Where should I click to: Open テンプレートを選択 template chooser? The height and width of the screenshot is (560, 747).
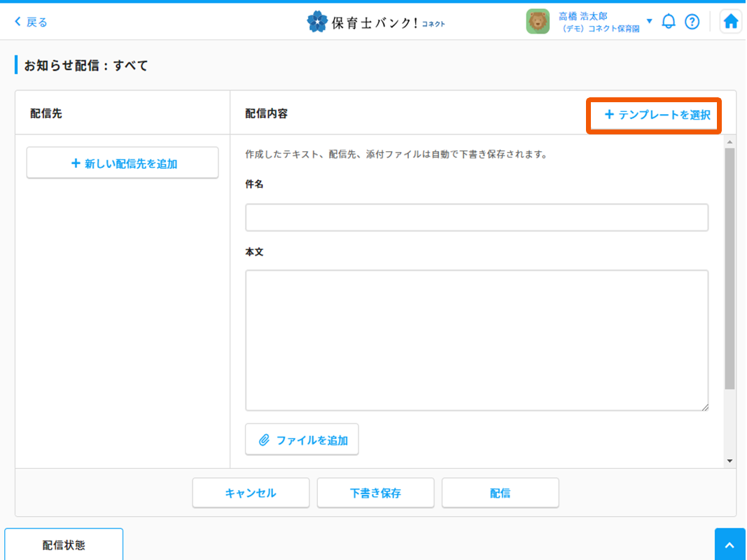click(657, 115)
